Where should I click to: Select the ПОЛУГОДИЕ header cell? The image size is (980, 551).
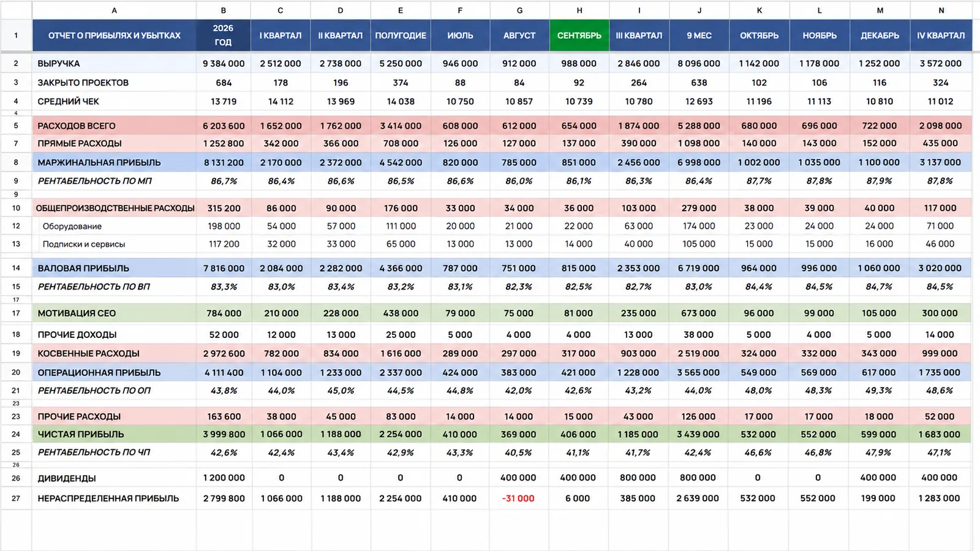click(401, 36)
